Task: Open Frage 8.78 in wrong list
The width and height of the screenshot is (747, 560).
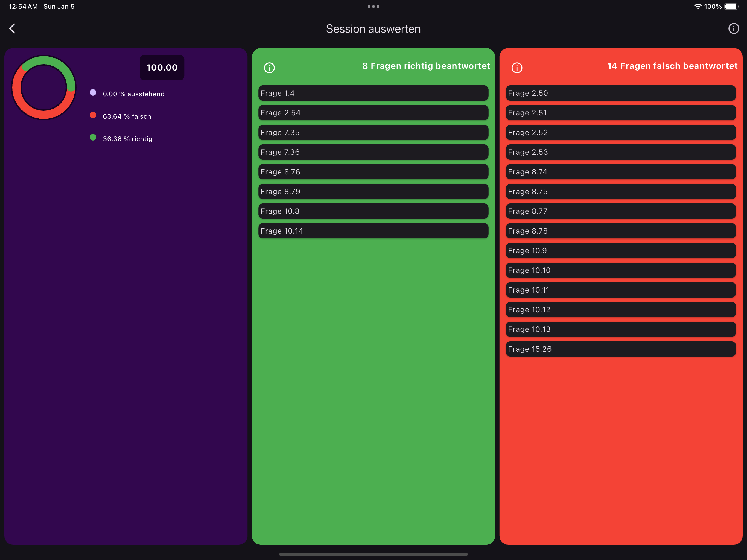Action: click(x=621, y=231)
